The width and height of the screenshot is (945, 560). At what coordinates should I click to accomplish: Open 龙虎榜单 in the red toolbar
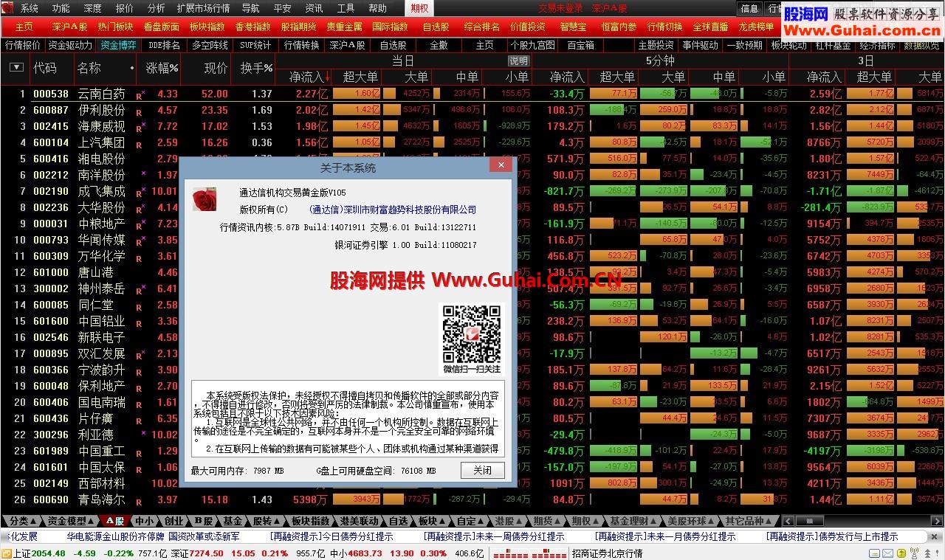757,27
